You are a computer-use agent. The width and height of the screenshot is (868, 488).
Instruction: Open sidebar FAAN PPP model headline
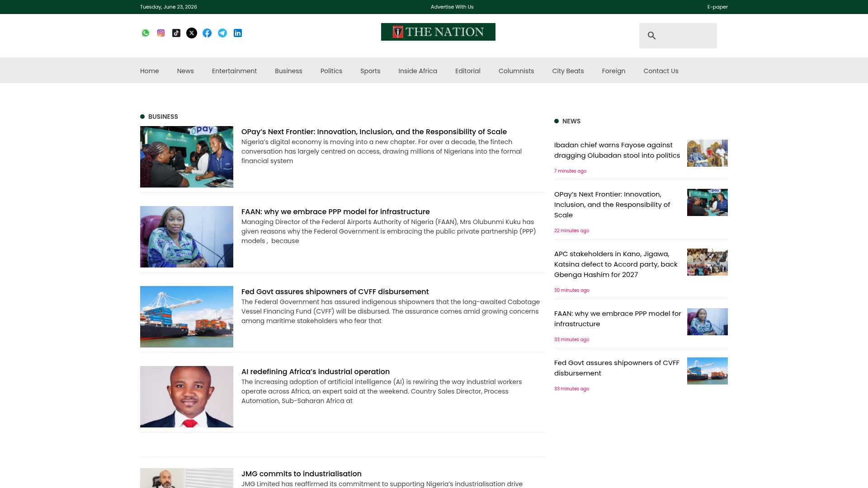[618, 319]
